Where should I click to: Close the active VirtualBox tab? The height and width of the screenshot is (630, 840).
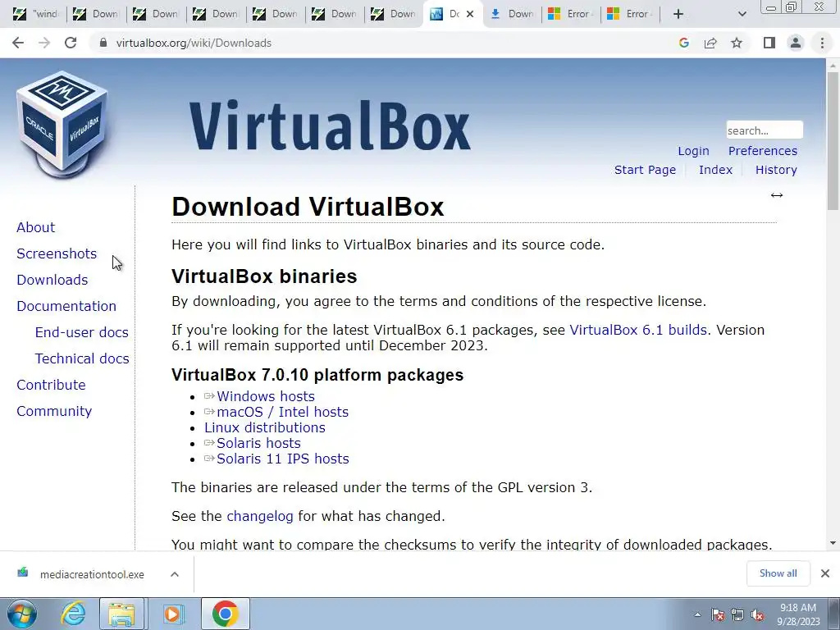[x=470, y=14]
